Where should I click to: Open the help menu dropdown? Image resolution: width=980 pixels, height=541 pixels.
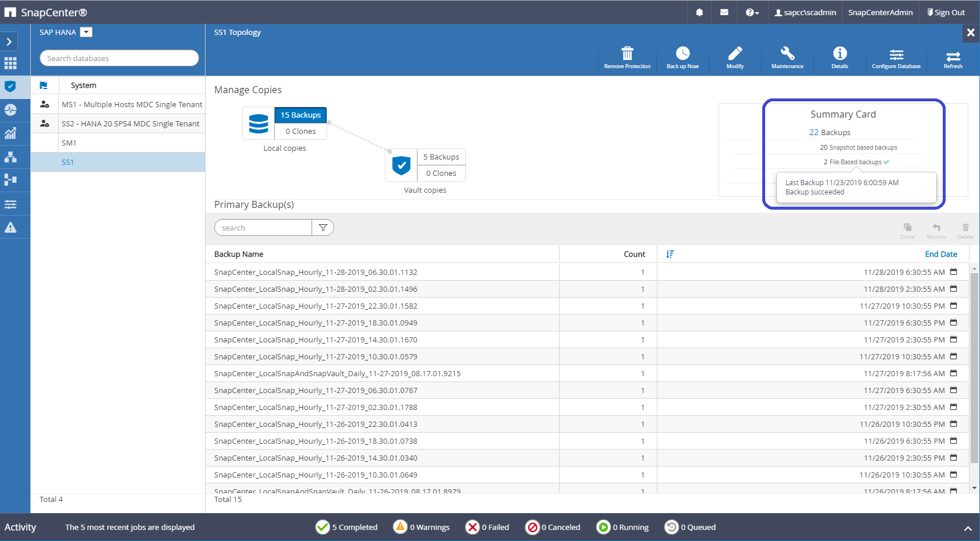(752, 12)
